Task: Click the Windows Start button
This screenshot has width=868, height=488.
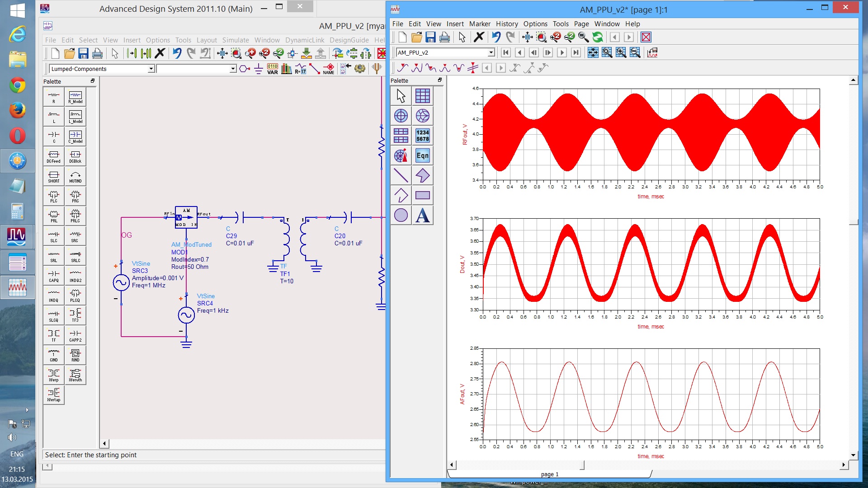Action: (17, 10)
